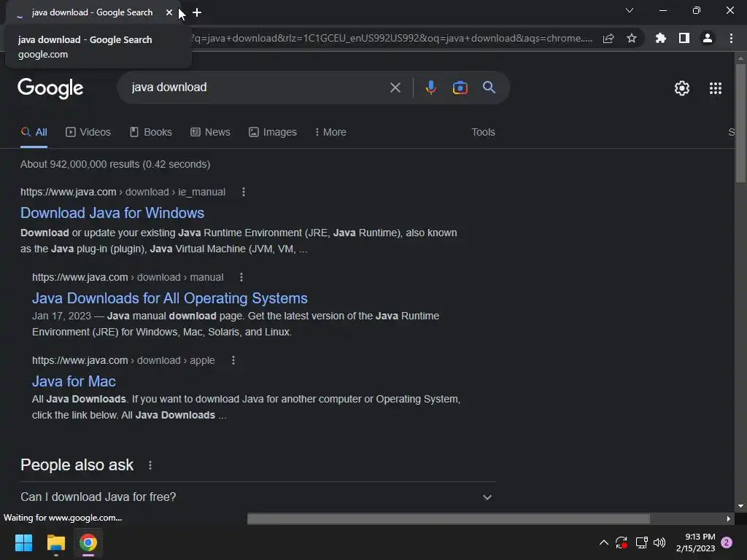Image resolution: width=747 pixels, height=560 pixels.
Task: Select the All results tab
Action: click(34, 133)
